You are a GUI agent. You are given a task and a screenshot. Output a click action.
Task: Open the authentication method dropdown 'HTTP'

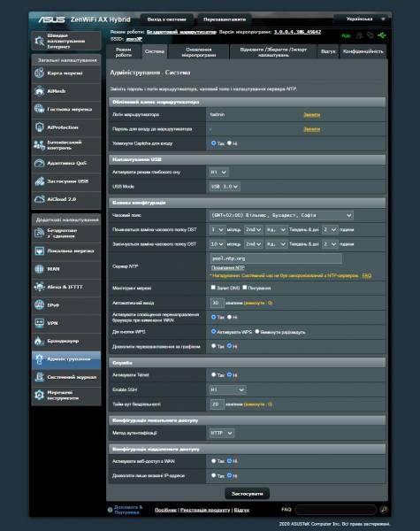[x=221, y=433]
